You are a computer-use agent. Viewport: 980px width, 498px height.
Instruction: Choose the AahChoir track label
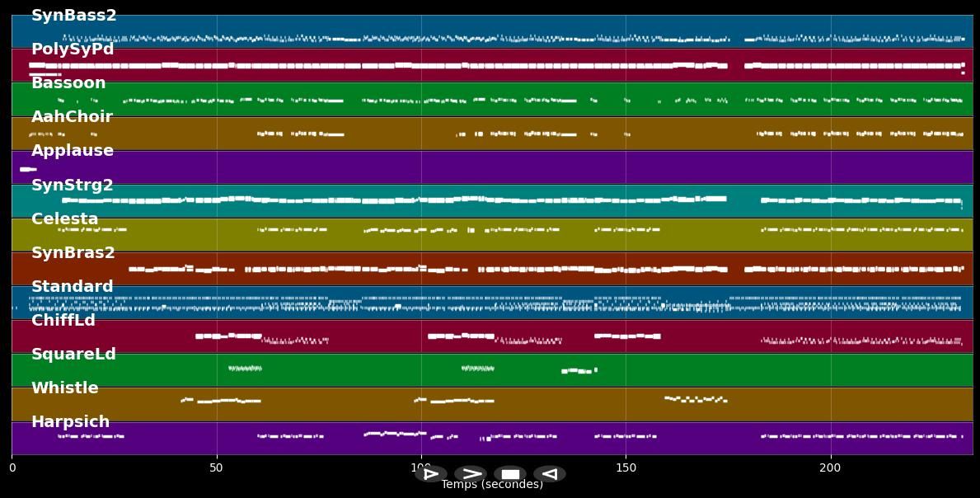[x=72, y=117]
